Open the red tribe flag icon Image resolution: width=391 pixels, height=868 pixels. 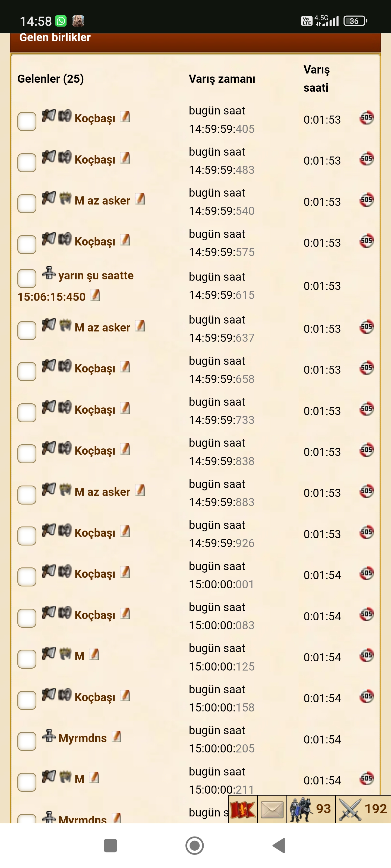pos(242,809)
